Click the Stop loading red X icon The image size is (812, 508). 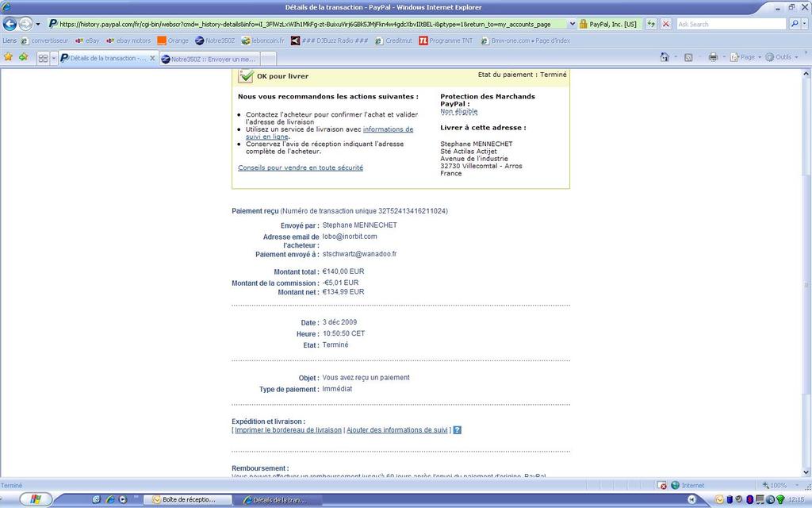pyautogui.click(x=665, y=24)
